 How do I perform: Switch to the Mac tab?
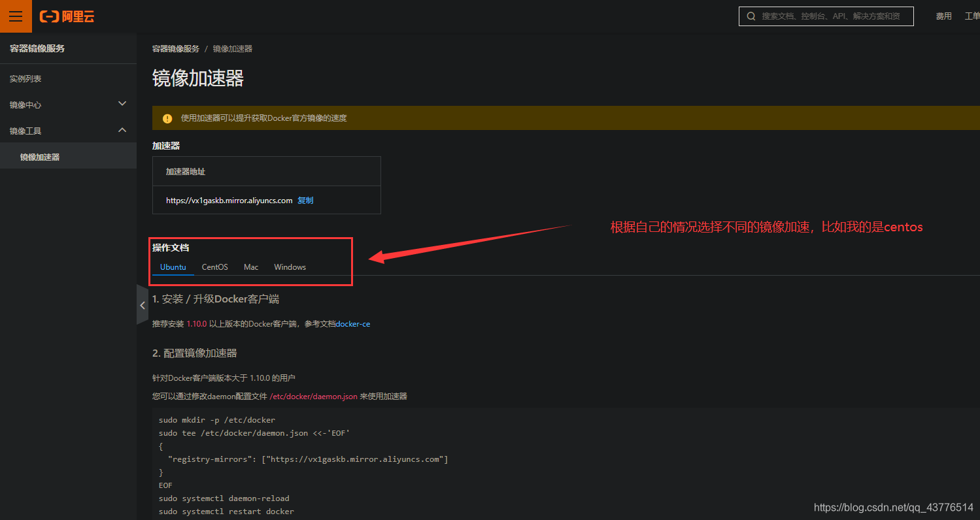(x=251, y=267)
